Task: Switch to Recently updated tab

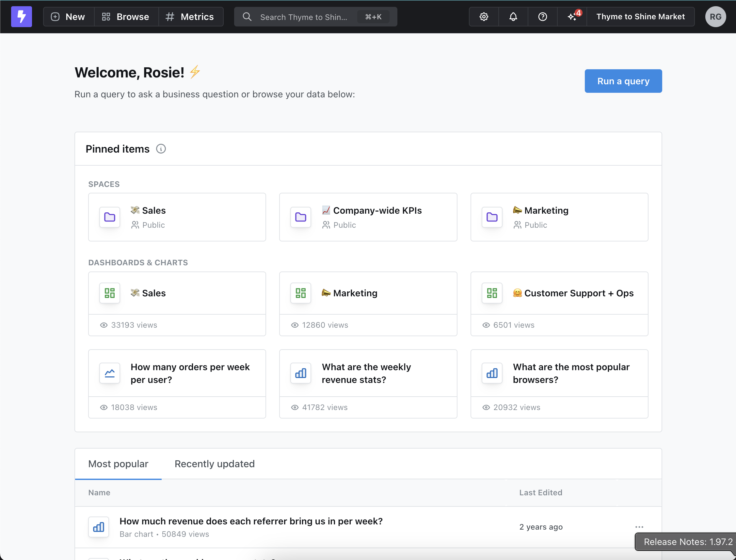Action: click(x=215, y=464)
